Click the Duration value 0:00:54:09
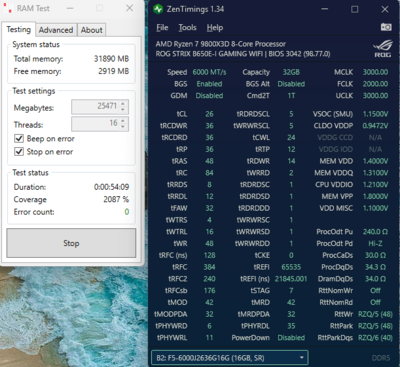This screenshot has height=367, width=400. click(111, 187)
